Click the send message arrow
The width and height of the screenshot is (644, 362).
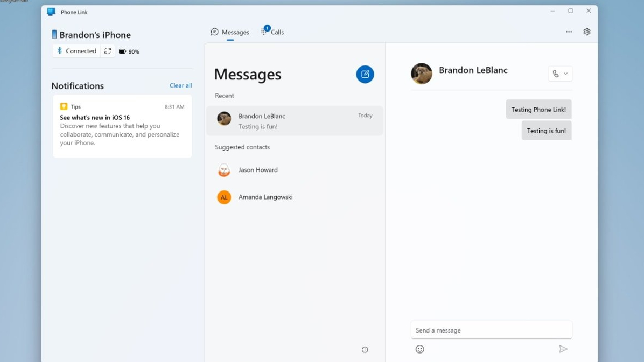point(563,349)
